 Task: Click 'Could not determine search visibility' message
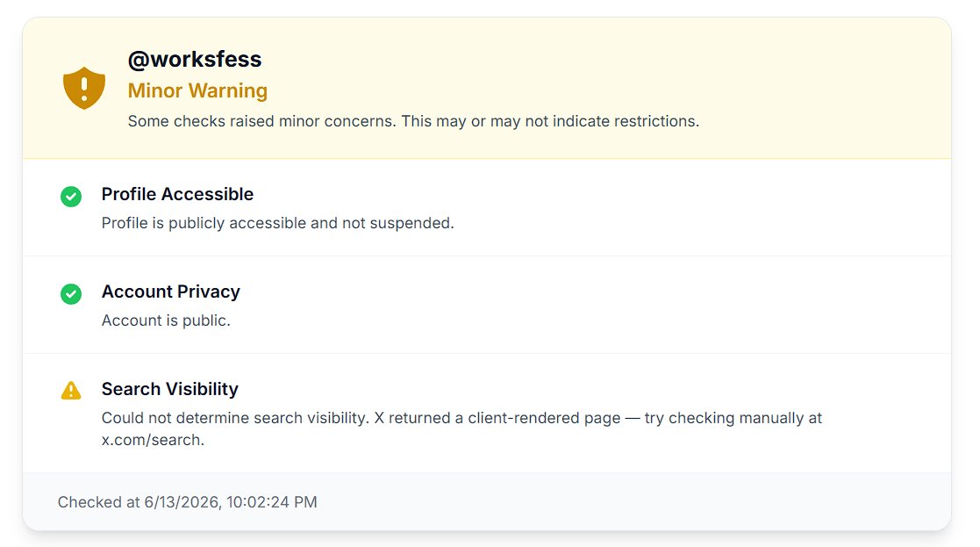[235, 418]
